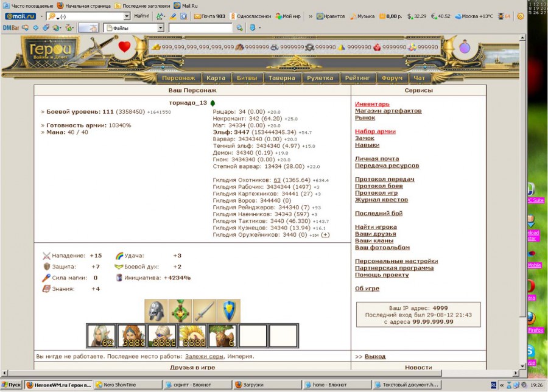Click the sunflower-haired army unit portrait
The height and width of the screenshot is (392, 548).
click(192, 336)
